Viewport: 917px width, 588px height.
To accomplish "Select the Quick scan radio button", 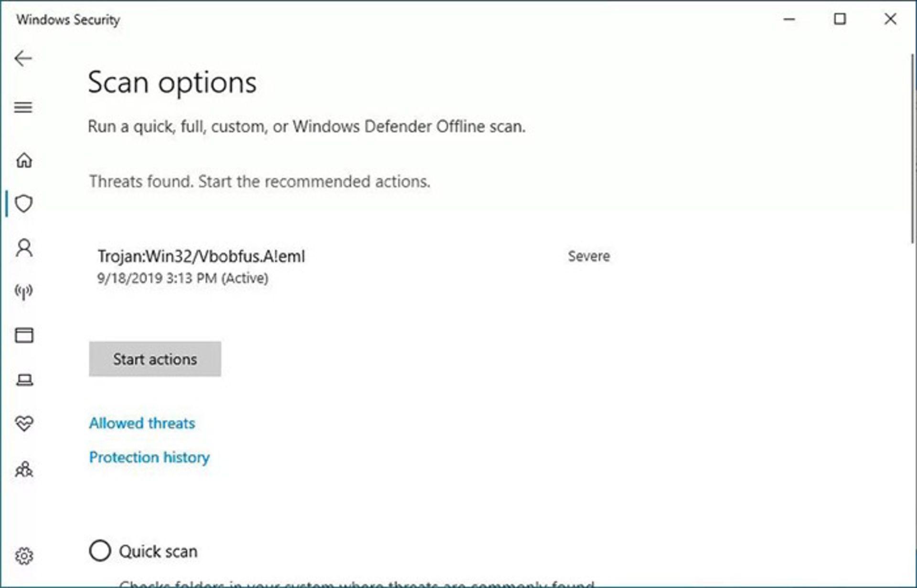I will point(100,551).
